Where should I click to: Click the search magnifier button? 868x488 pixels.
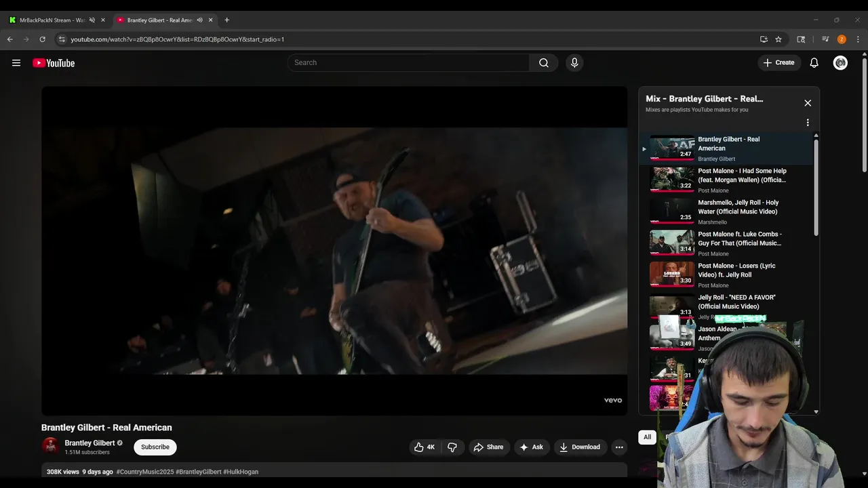pyautogui.click(x=544, y=63)
